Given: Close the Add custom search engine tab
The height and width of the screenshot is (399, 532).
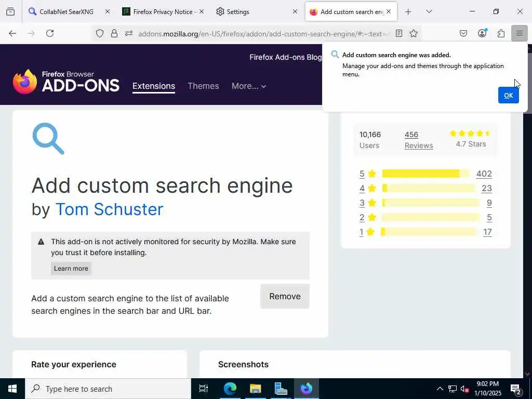Looking at the screenshot, I should [389, 11].
